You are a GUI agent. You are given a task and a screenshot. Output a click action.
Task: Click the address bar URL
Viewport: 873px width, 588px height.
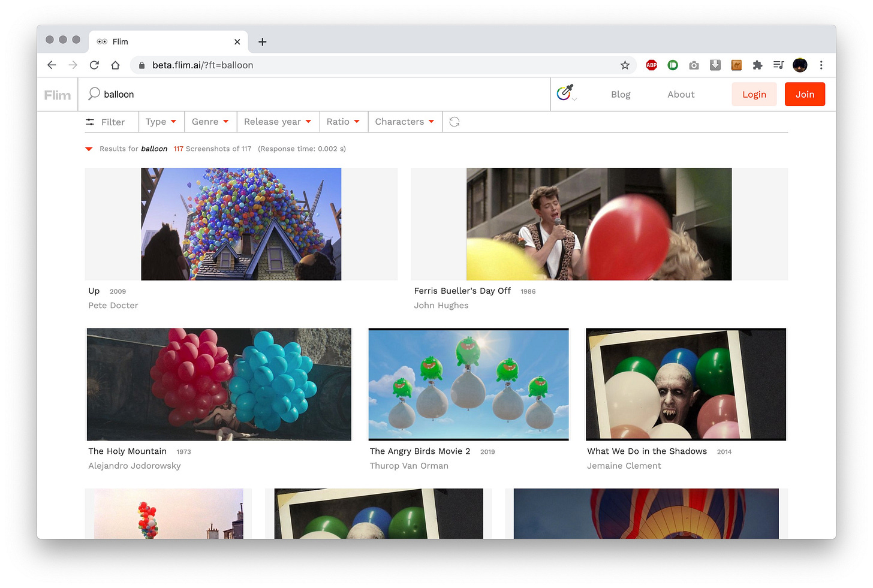pos(203,65)
